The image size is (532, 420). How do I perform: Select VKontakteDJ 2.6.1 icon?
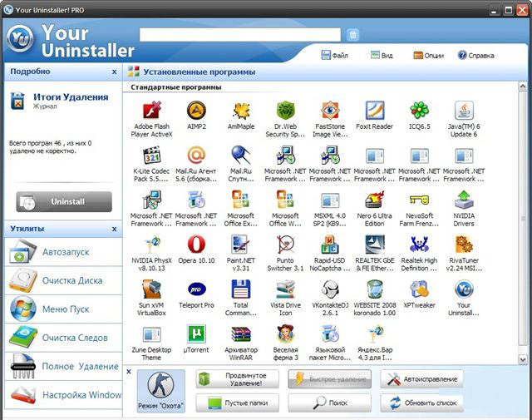(x=330, y=289)
